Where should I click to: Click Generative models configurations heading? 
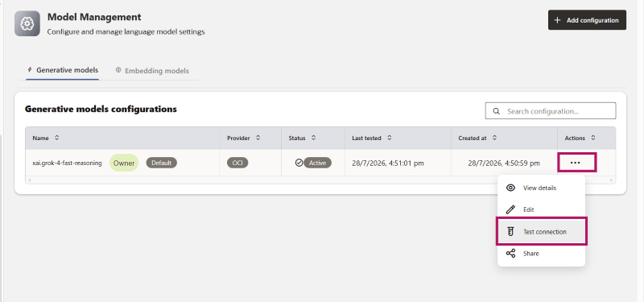point(101,109)
